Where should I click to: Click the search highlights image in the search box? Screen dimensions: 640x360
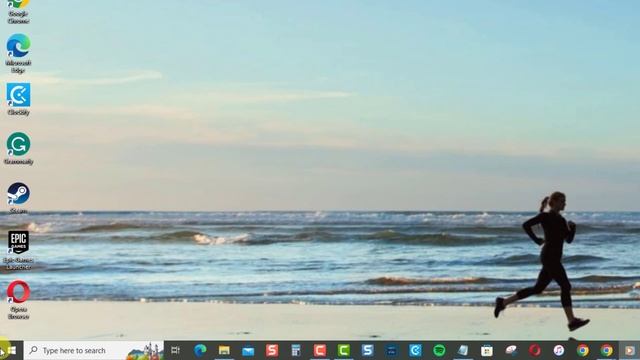coord(144,351)
